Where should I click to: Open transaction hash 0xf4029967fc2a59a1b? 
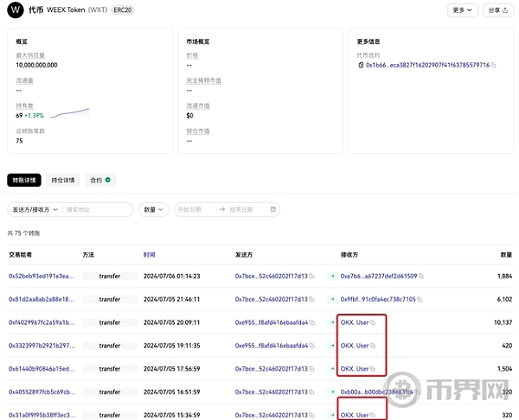coord(42,322)
